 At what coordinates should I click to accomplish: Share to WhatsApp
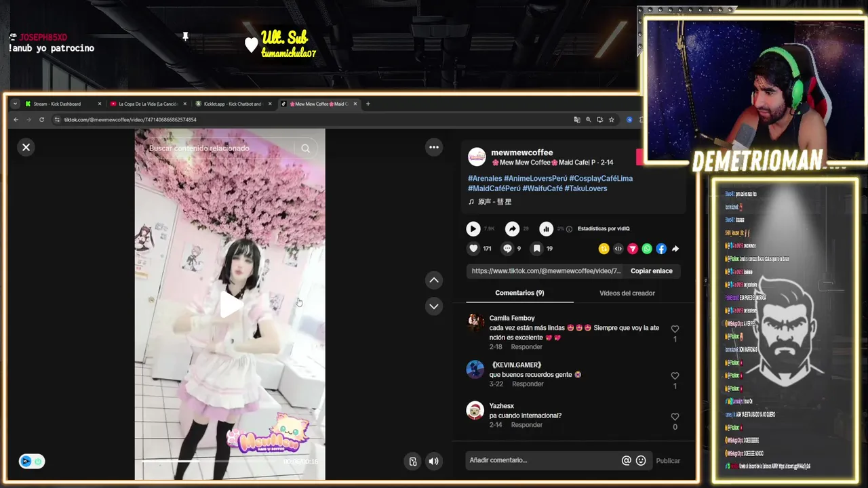click(647, 249)
